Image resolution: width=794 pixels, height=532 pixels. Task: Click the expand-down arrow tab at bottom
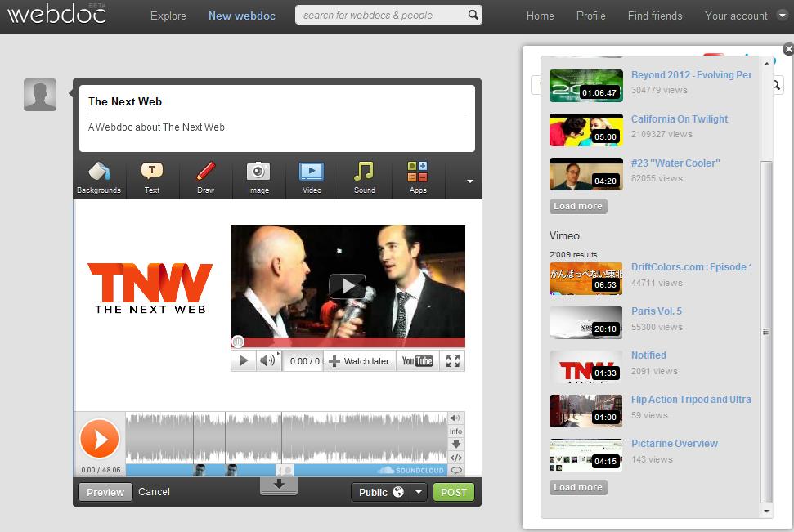pyautogui.click(x=279, y=485)
